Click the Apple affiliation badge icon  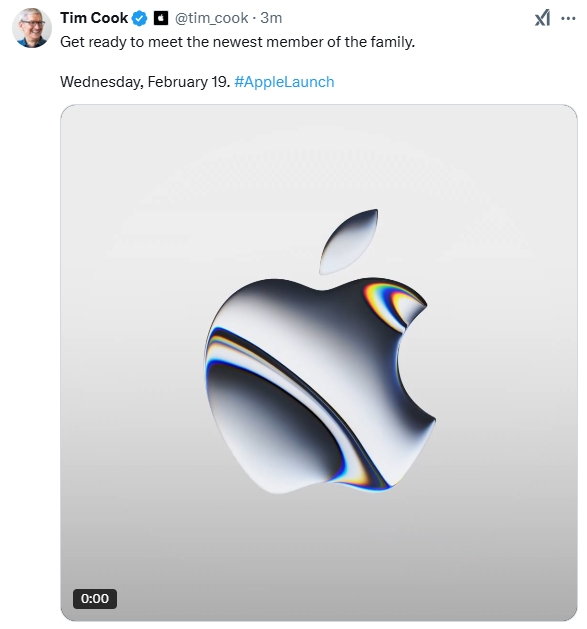[x=161, y=18]
